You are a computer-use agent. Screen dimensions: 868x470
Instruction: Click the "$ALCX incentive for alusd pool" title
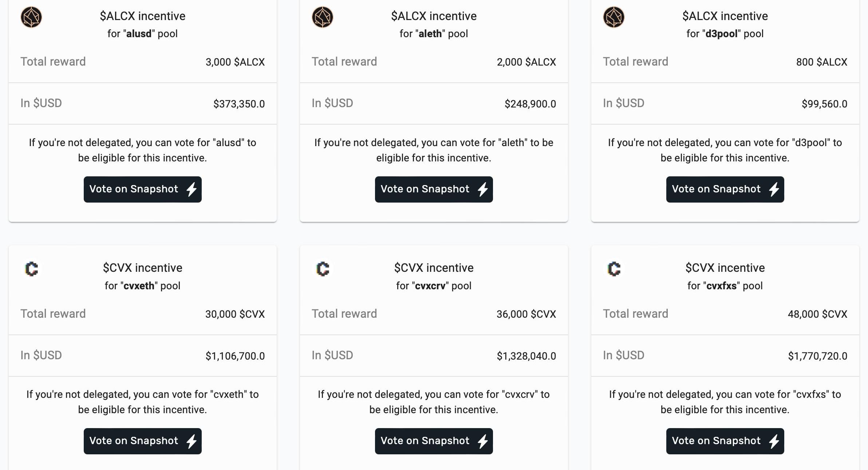143,25
